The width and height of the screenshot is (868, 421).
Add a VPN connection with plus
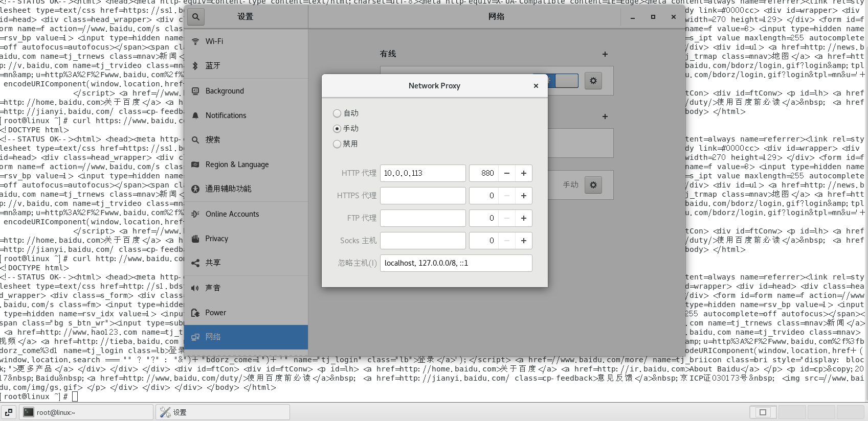pos(605,116)
